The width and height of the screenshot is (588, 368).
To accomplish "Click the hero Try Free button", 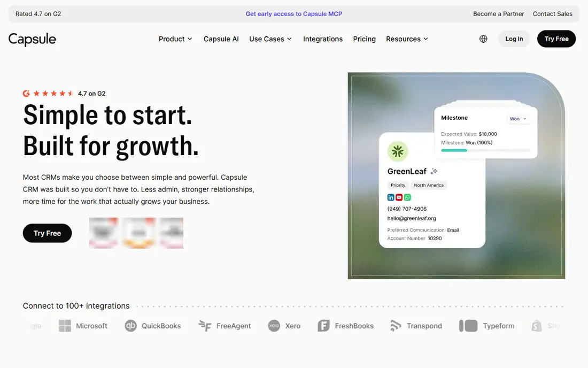I will click(47, 233).
